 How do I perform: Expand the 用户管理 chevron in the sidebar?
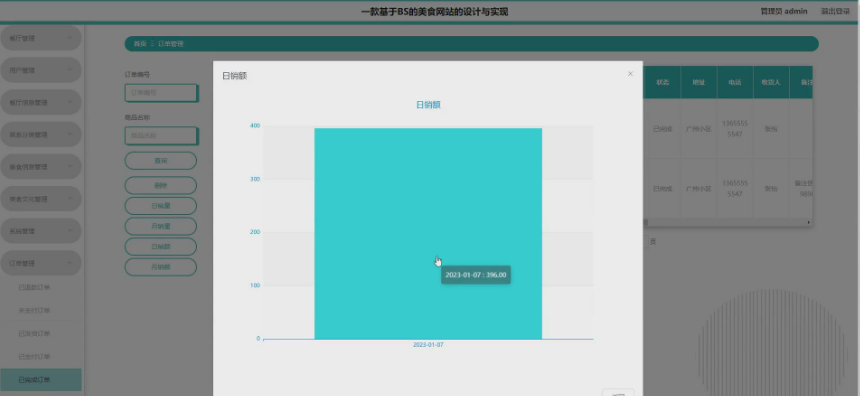click(x=70, y=70)
